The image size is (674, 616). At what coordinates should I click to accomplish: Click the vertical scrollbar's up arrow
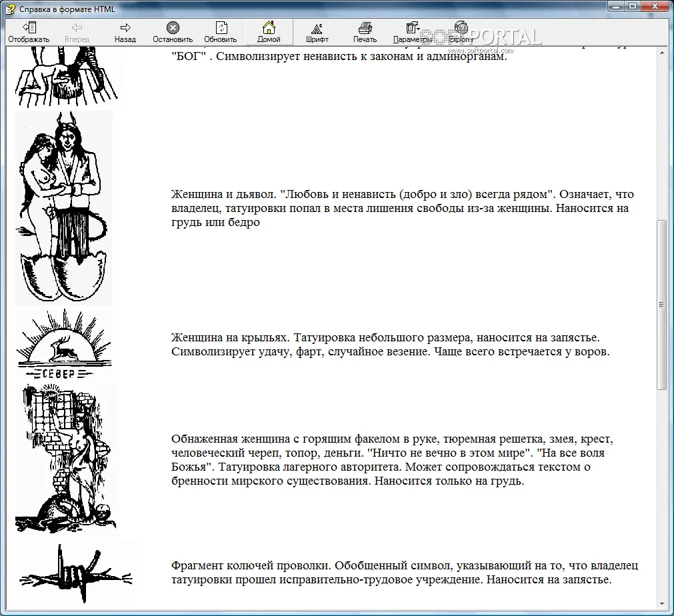click(x=662, y=53)
